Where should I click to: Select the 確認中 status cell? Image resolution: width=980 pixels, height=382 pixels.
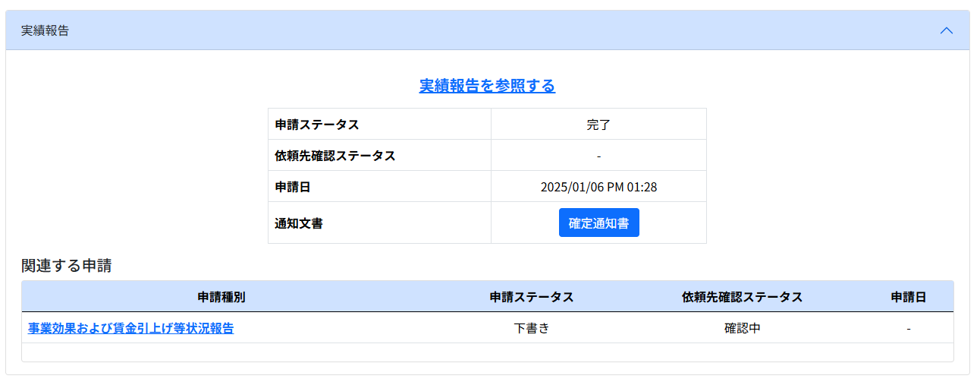pos(742,328)
